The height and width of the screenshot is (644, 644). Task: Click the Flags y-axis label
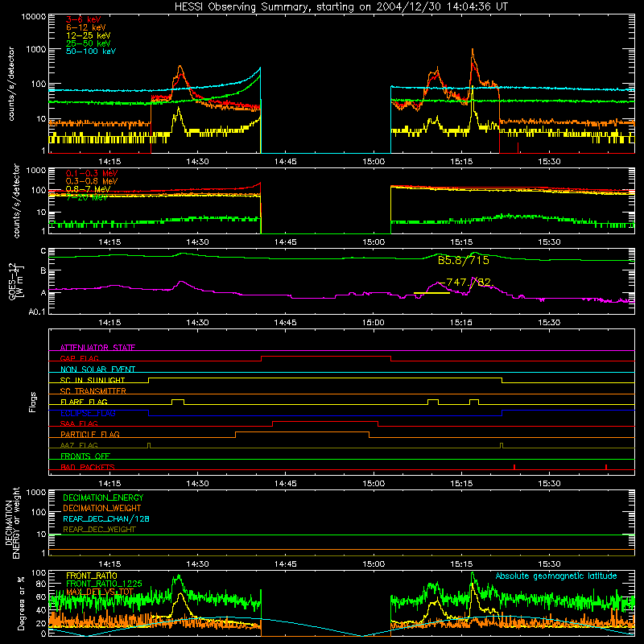click(32, 402)
